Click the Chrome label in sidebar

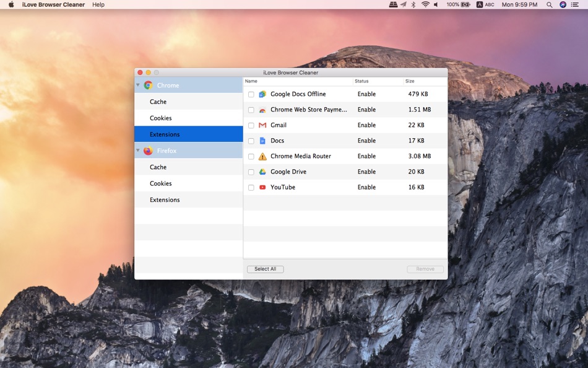[168, 85]
